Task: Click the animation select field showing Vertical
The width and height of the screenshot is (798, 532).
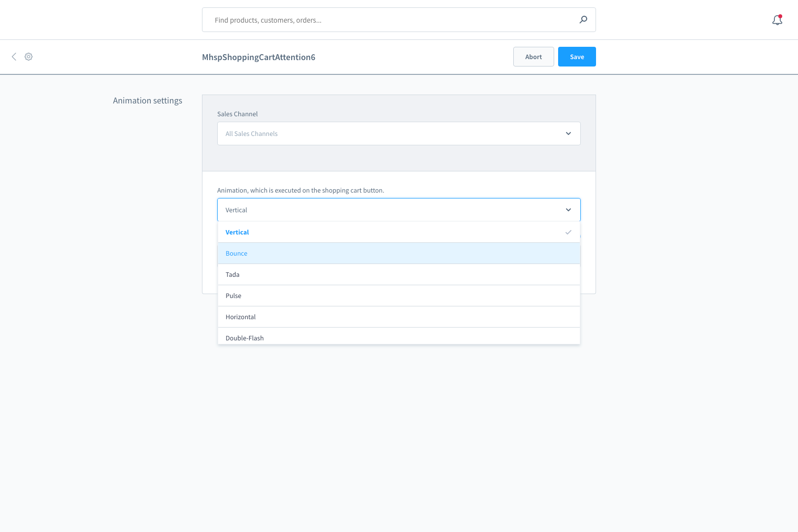Action: tap(389, 210)
